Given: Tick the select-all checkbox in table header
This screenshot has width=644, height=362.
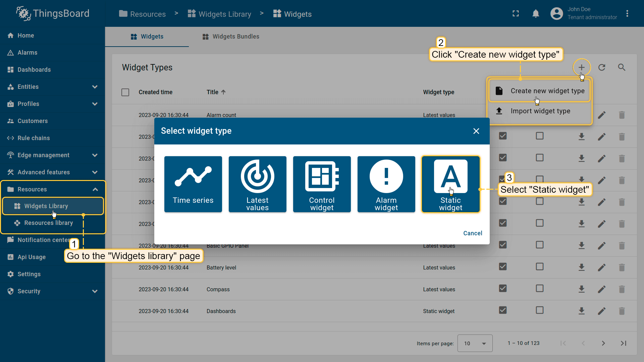Looking at the screenshot, I should click(x=125, y=92).
